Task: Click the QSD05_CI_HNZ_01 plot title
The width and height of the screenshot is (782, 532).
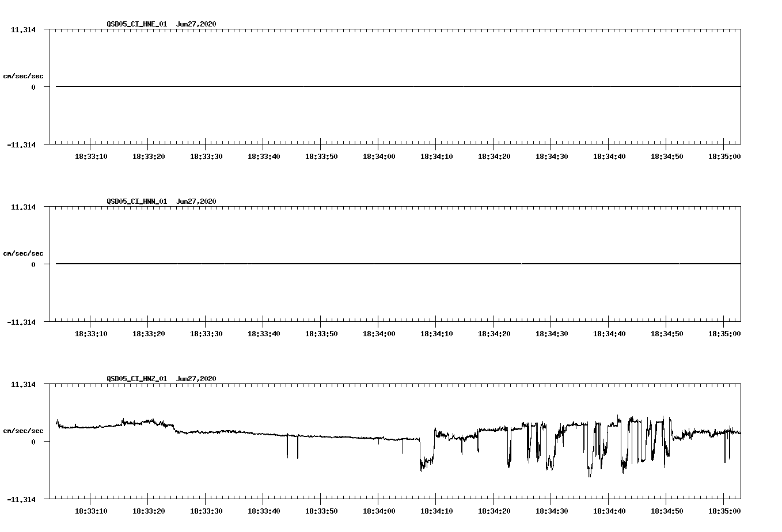Action: (161, 379)
